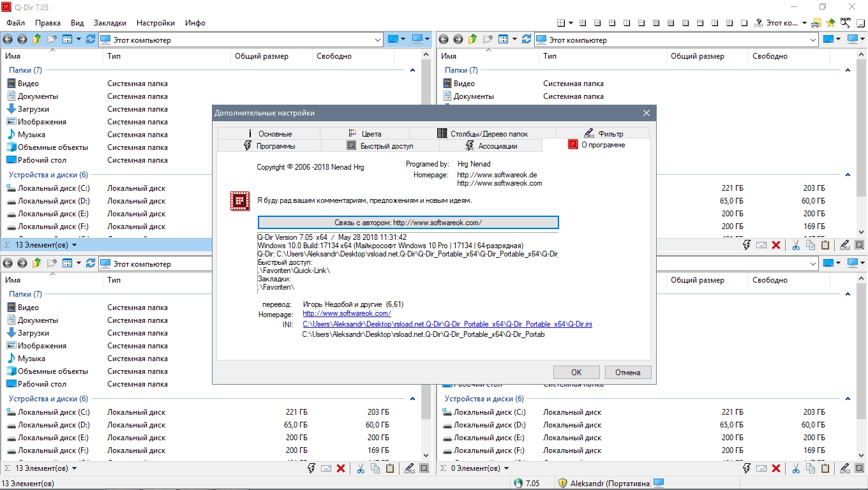Go back in the top-right pane
868x490 pixels.
click(444, 40)
